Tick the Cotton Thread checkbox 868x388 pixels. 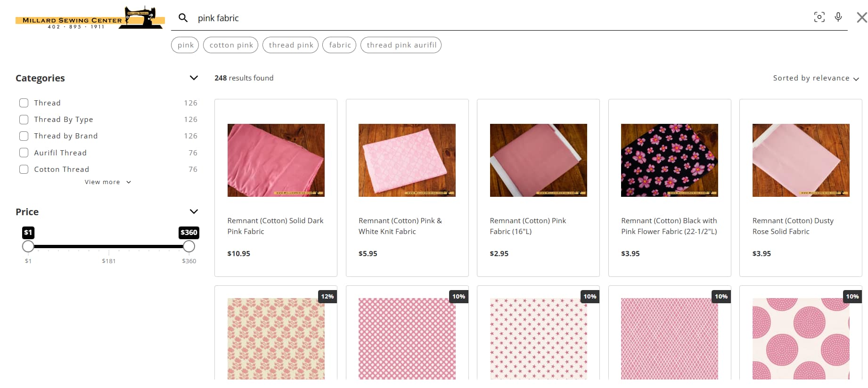24,170
